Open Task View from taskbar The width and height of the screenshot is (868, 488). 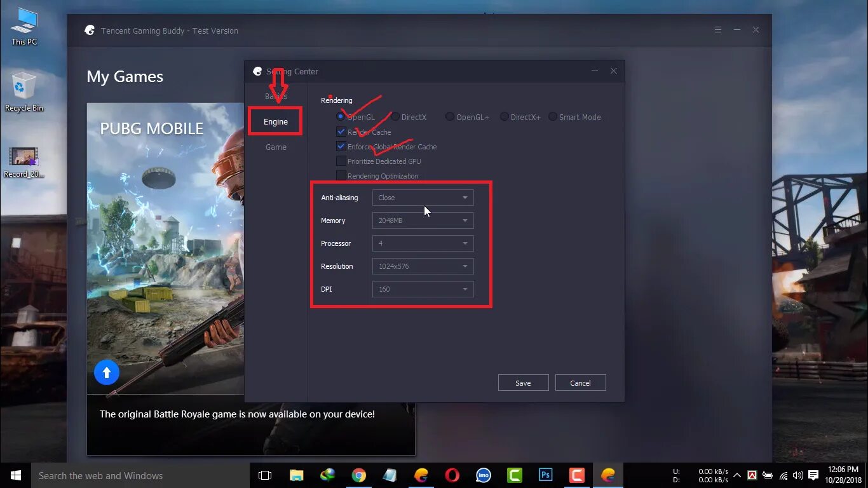pyautogui.click(x=265, y=475)
